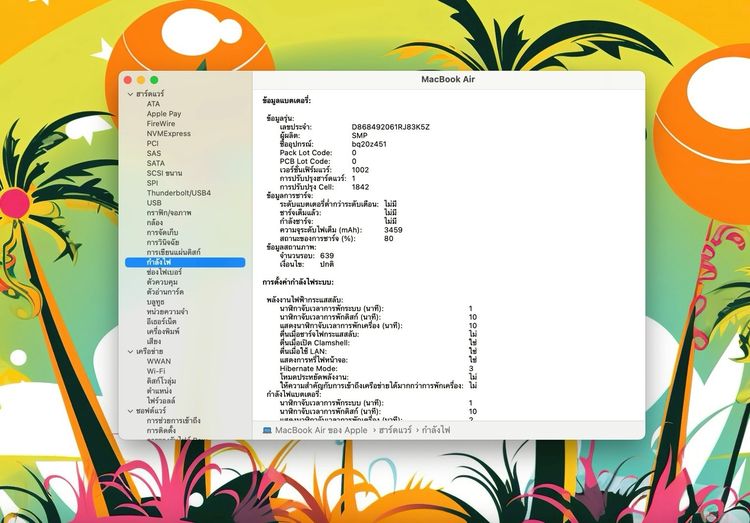Click the ซอฟต์แวร์ group label in sidebar
The image size is (750, 523).
(x=151, y=411)
